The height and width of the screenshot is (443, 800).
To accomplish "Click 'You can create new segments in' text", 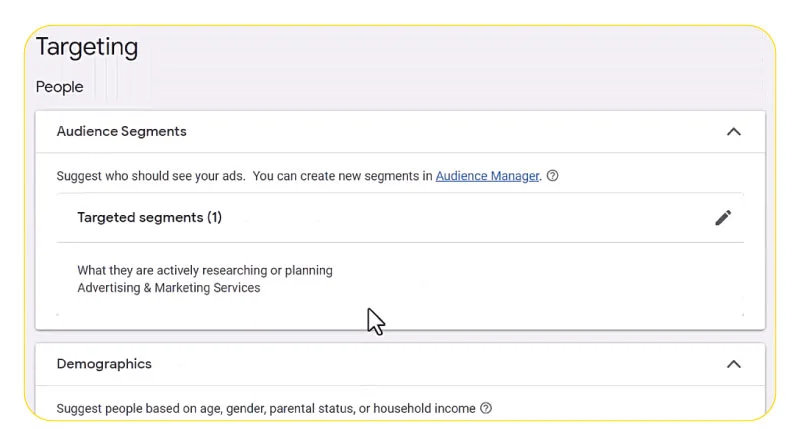I will click(342, 176).
